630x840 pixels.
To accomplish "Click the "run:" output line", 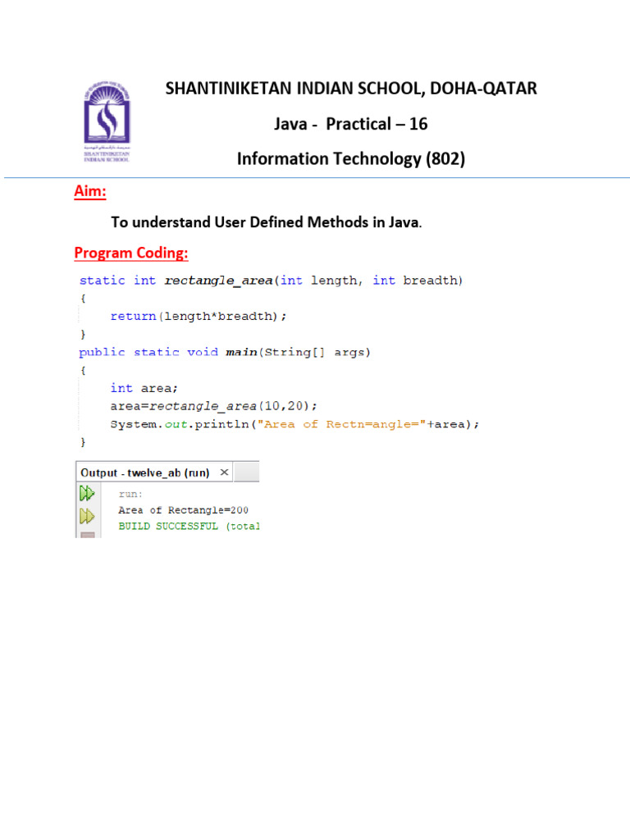I will click(x=130, y=494).
